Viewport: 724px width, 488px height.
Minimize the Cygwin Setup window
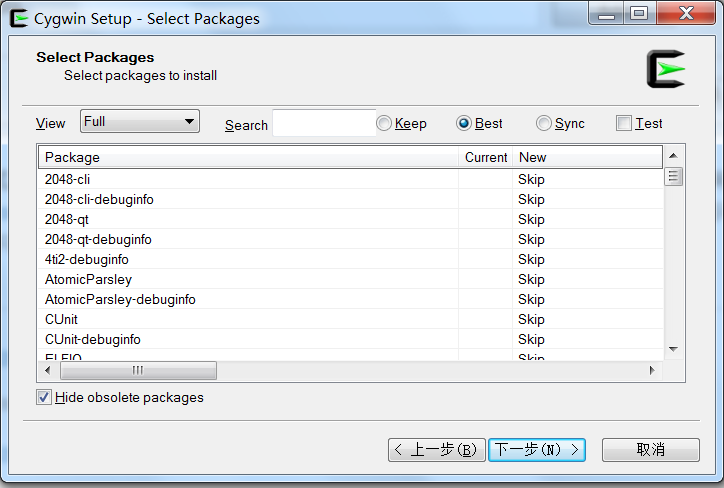(606, 13)
